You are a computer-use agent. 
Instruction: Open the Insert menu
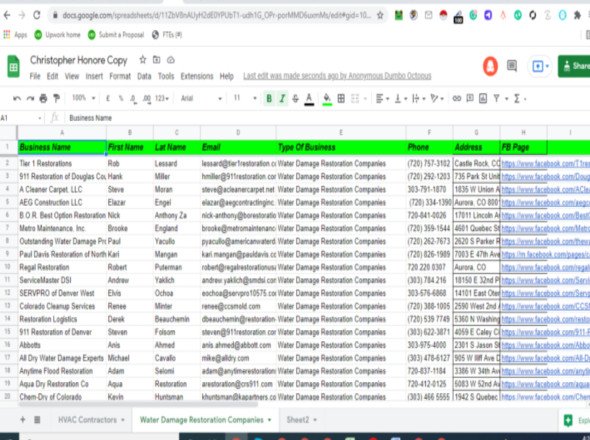coord(94,76)
